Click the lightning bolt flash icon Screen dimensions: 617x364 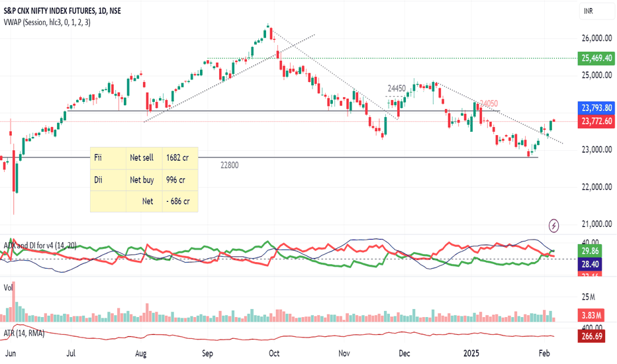point(553,226)
